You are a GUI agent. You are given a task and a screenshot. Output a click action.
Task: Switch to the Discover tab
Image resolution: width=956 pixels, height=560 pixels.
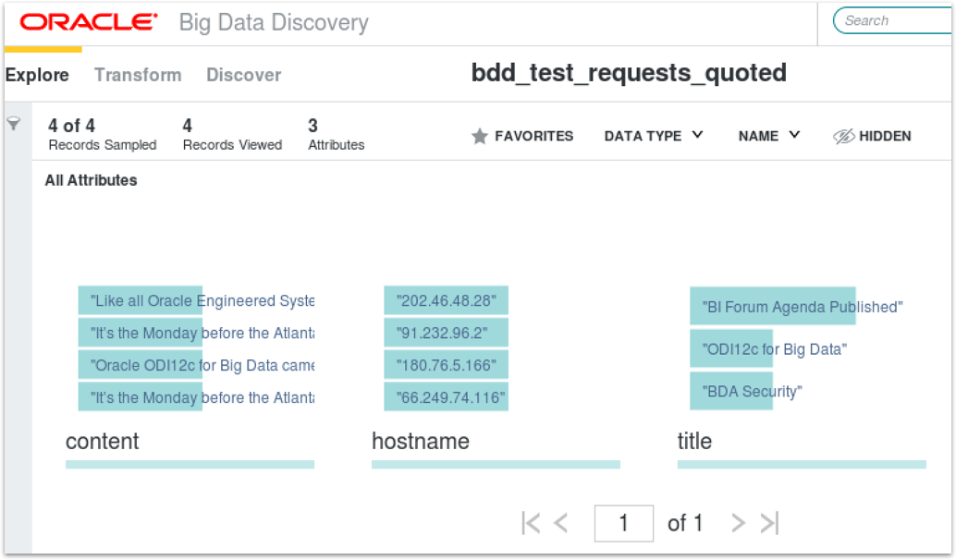pyautogui.click(x=244, y=75)
